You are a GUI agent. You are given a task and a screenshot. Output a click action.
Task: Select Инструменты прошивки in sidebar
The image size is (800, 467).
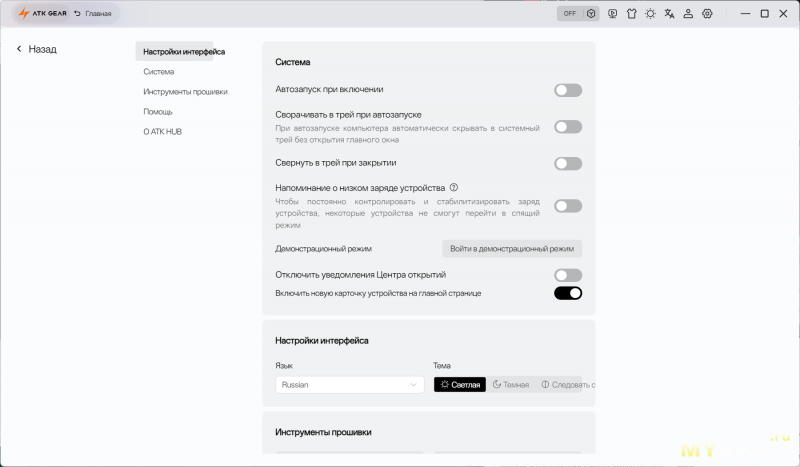185,92
